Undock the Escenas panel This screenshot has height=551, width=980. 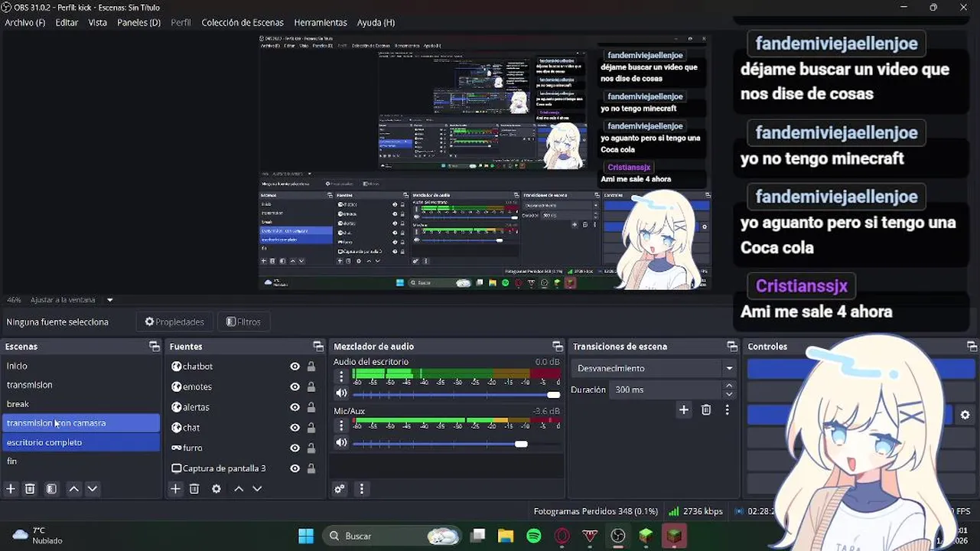154,347
